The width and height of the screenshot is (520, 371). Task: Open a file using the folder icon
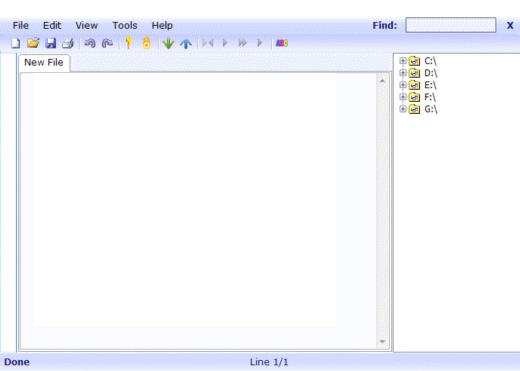pos(33,43)
